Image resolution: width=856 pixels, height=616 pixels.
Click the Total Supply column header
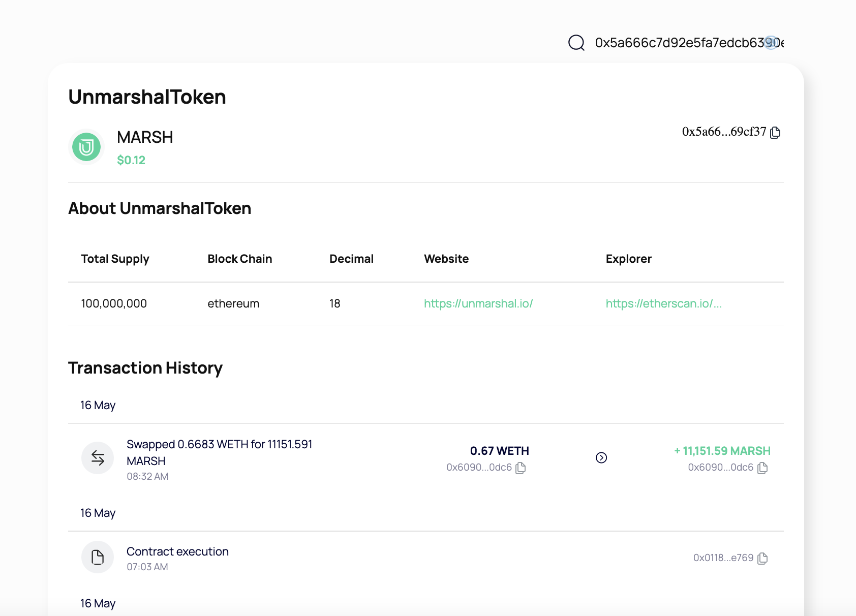click(x=115, y=259)
